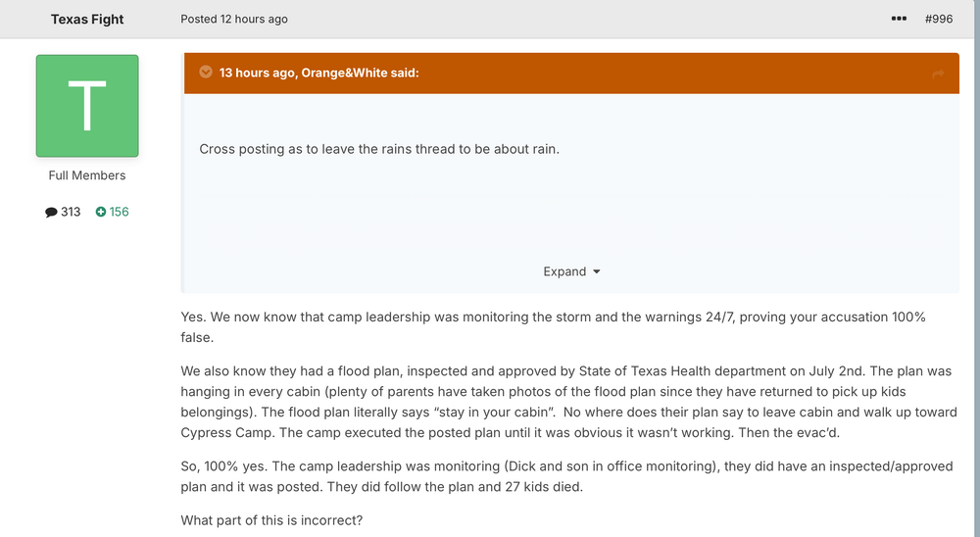Collapse the quote using the chevron icon
Screen dimensions: 980x537
click(x=206, y=73)
